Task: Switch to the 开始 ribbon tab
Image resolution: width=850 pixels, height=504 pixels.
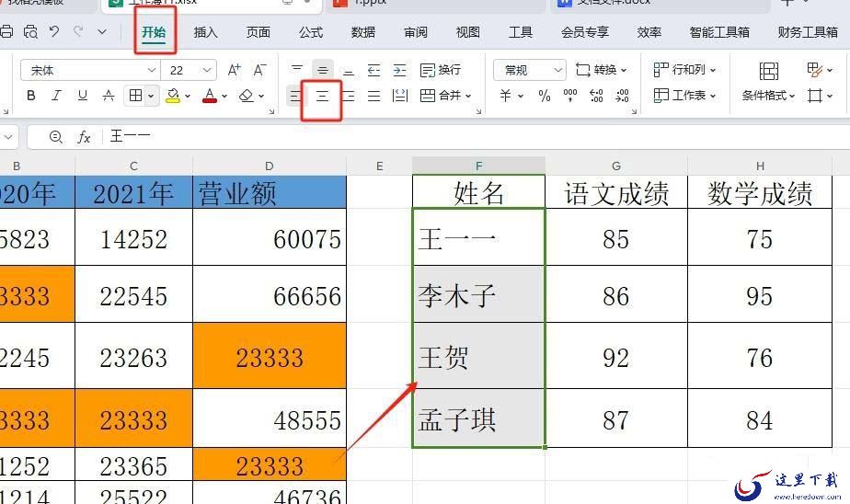Action: (x=154, y=32)
